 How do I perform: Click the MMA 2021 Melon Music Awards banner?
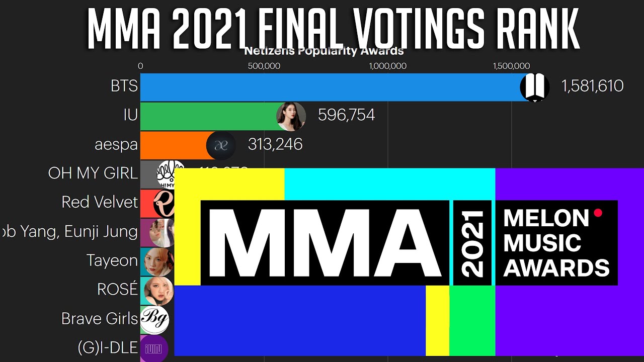click(x=409, y=262)
